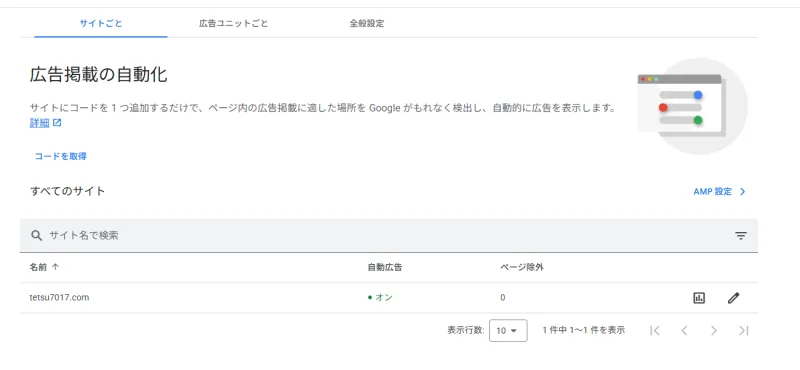Viewport: 800px width, 370px height.
Task: Go to the first page of results
Action: coord(655,331)
